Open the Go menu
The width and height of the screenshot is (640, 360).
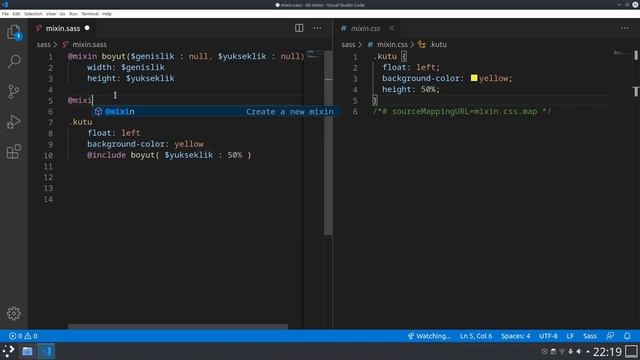(x=62, y=14)
